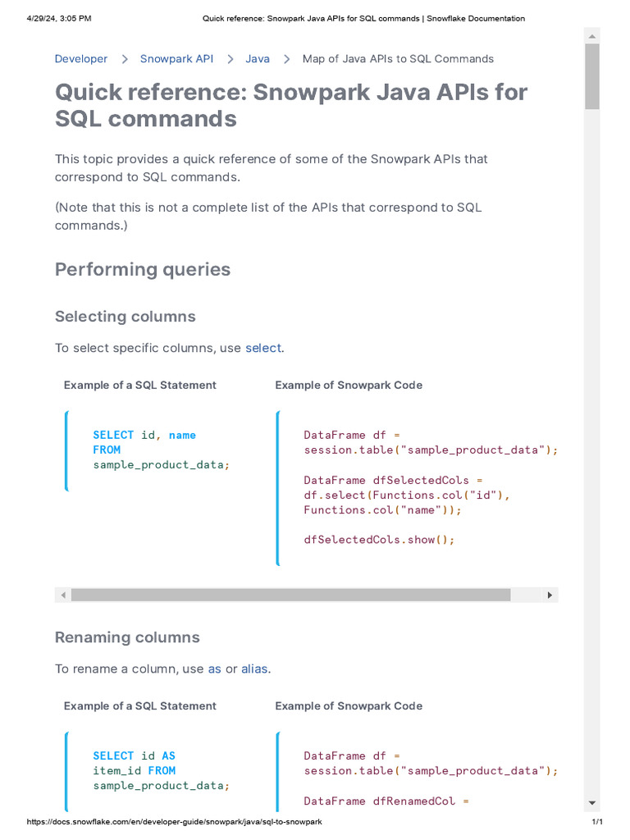Click the 'Map of Java APIs to SQL Commands' breadcrumb
630x840 pixels.
pyautogui.click(x=398, y=59)
